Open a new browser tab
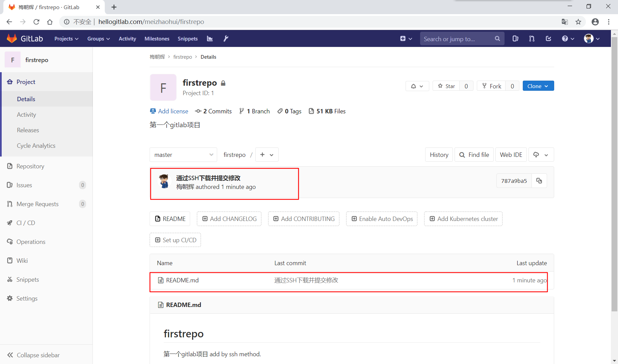The height and width of the screenshot is (364, 618). 114,7
